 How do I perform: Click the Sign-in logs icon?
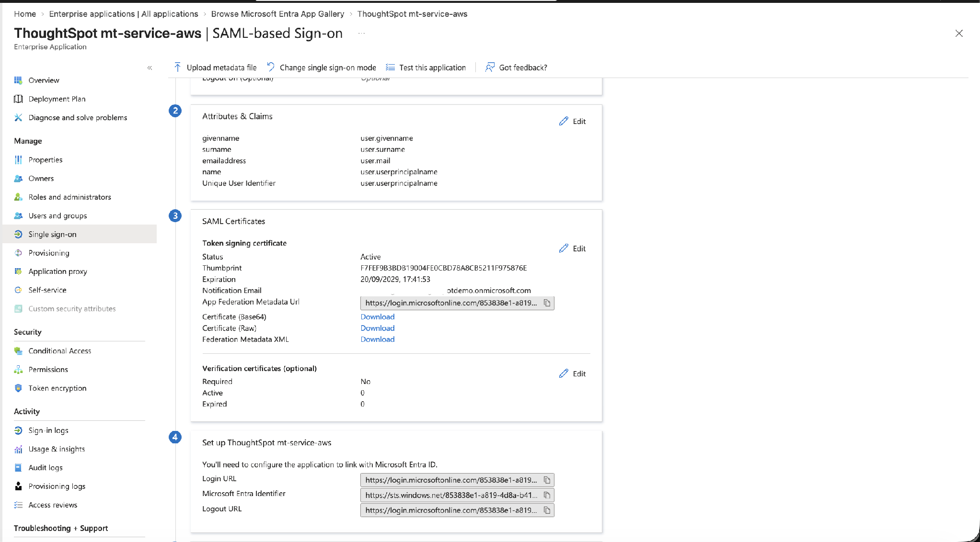coord(18,430)
